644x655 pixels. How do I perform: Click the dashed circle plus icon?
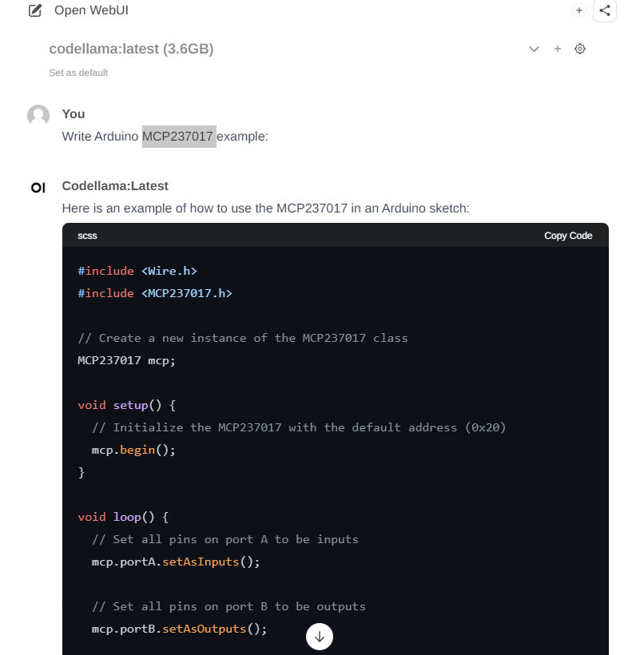pos(578,10)
